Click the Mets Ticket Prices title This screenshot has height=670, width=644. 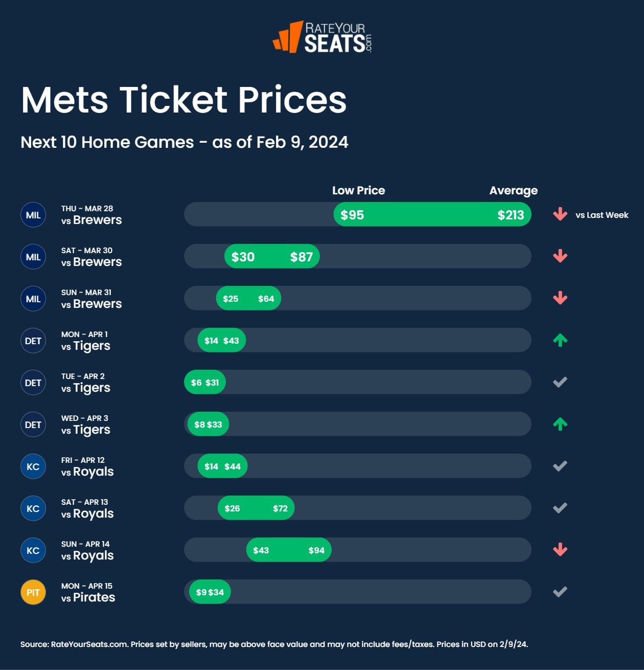(x=184, y=100)
